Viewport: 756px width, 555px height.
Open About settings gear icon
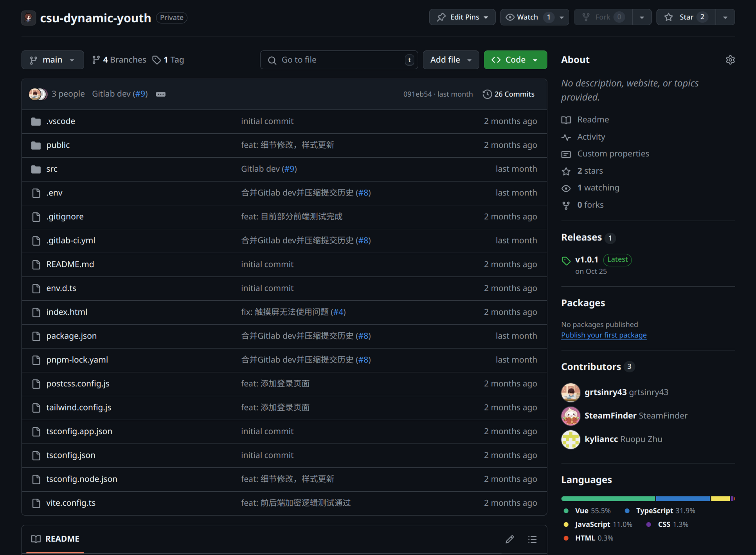tap(730, 60)
